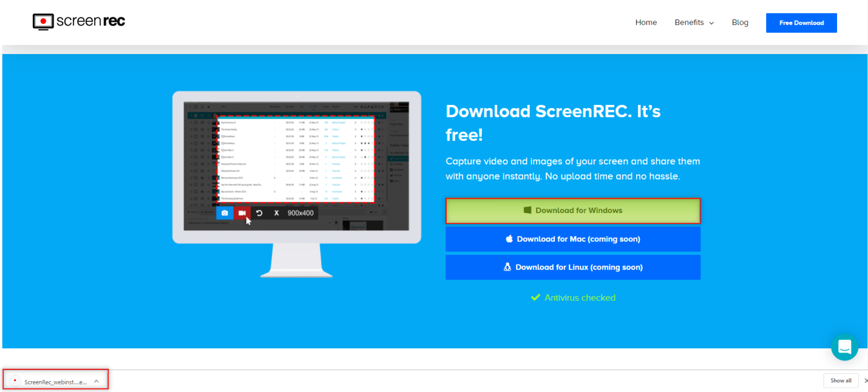This screenshot has height=392, width=868.
Task: Open downloaded ScreenRec_webinst file
Action: pos(55,381)
